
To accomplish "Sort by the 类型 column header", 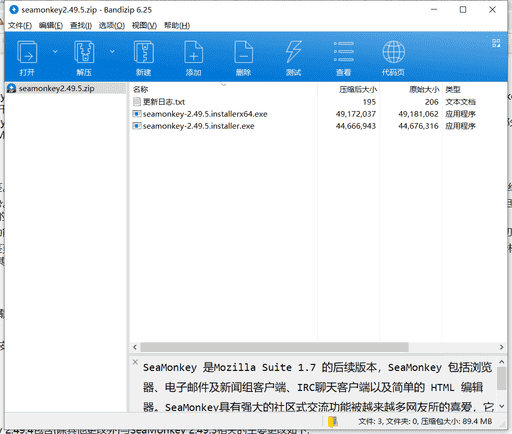I will (x=453, y=89).
